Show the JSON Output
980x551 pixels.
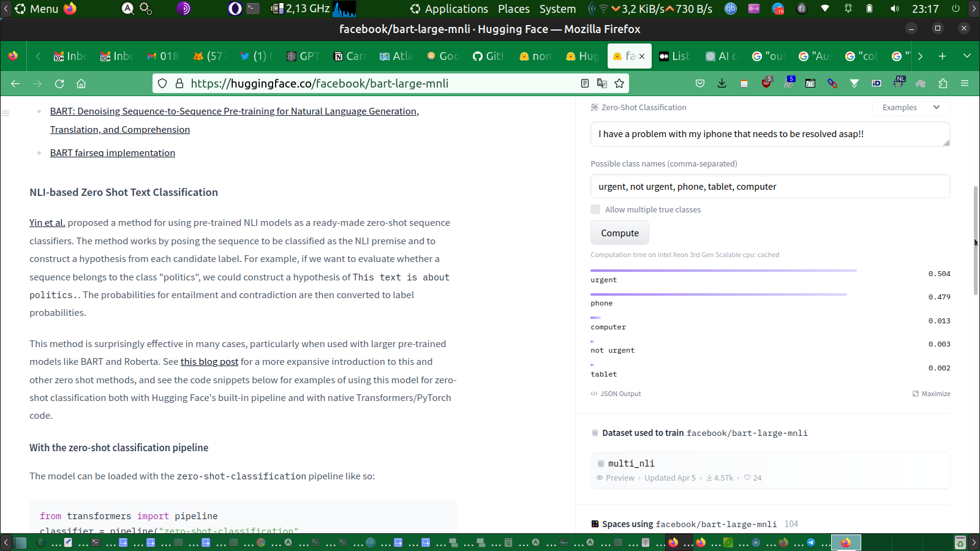click(x=616, y=394)
